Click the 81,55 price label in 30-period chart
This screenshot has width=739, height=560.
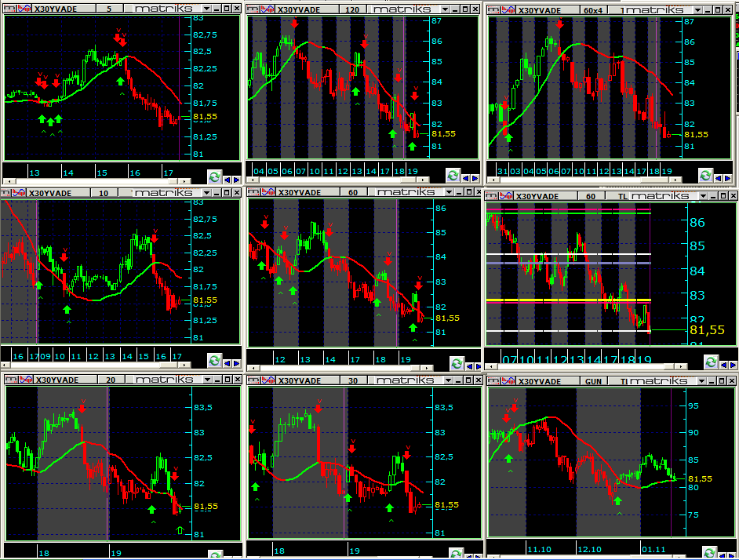point(446,505)
